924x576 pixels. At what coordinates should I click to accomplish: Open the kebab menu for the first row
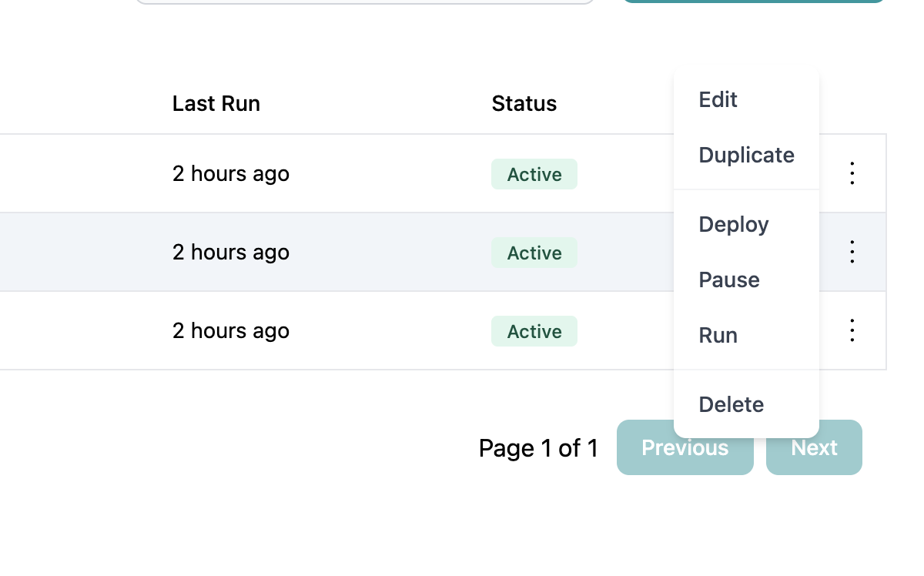852,173
